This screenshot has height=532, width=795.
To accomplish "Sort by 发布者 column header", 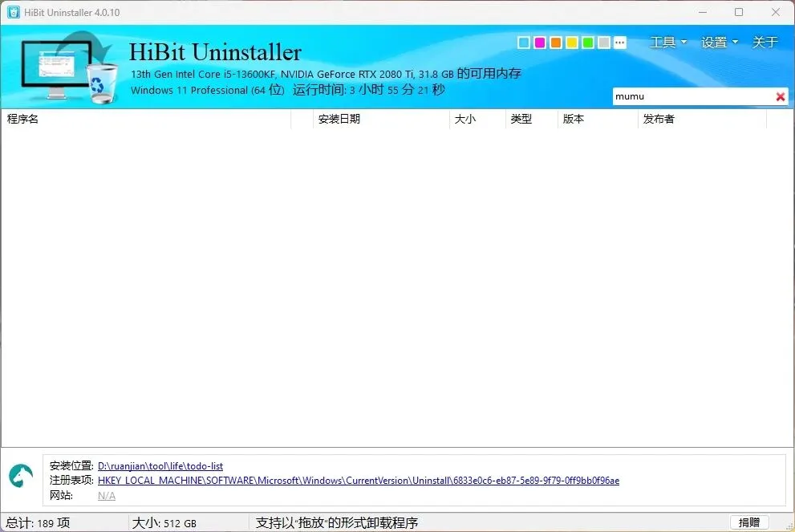I will [702, 120].
